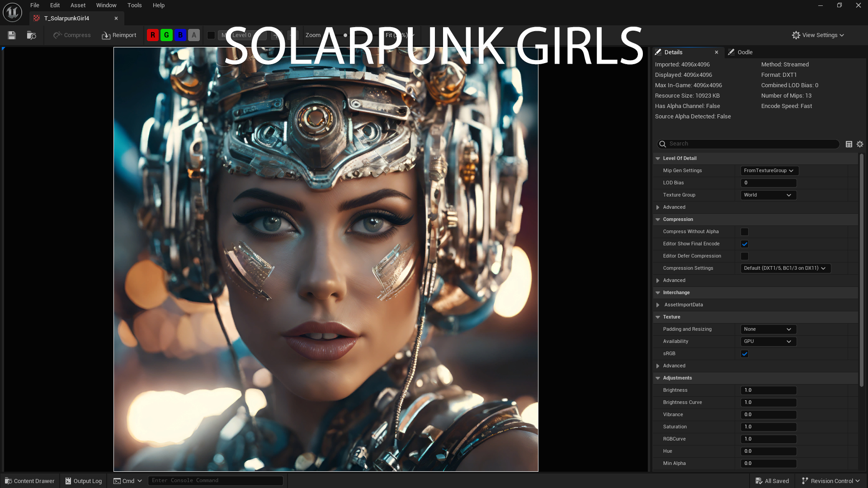Click the Hue value field
The height and width of the screenshot is (488, 868).
769,451
